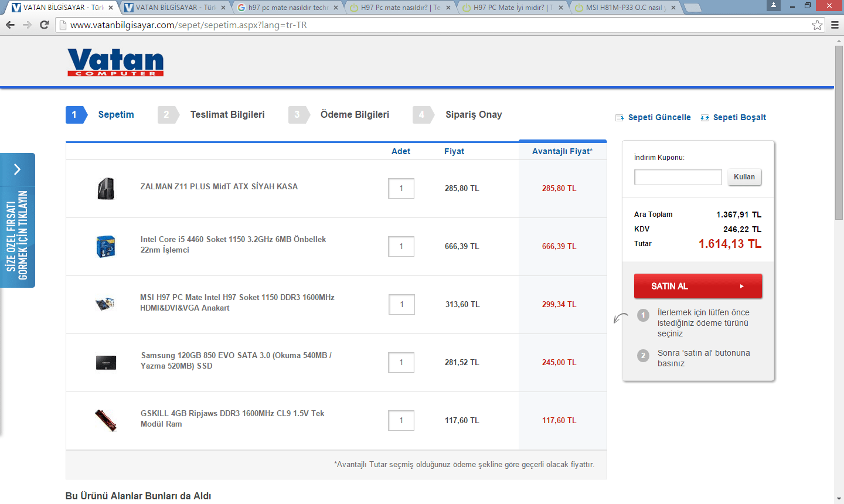Click 'Bu Ürünü Alanlar Bunları da Aldı' heading

coord(138,496)
